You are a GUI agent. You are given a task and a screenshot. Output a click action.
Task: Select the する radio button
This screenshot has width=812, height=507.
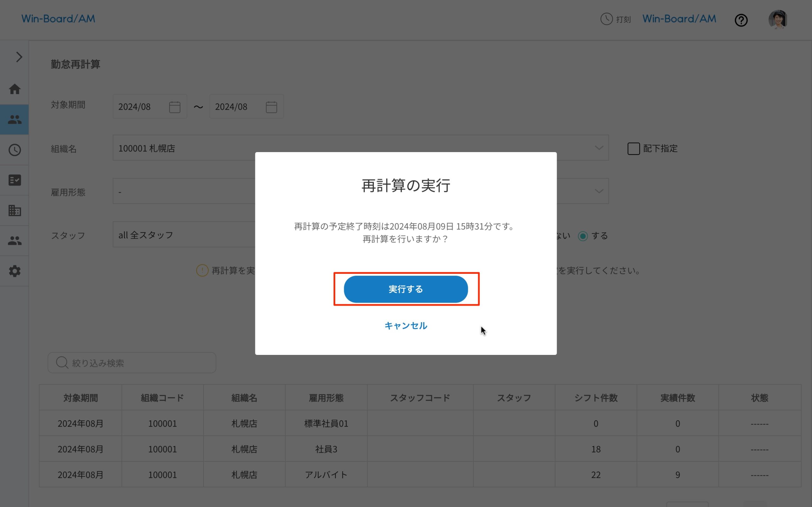pos(583,236)
